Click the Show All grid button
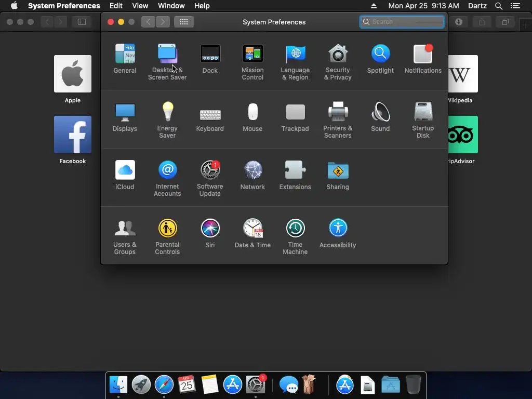Screen dimensions: 532x399 coord(184,22)
